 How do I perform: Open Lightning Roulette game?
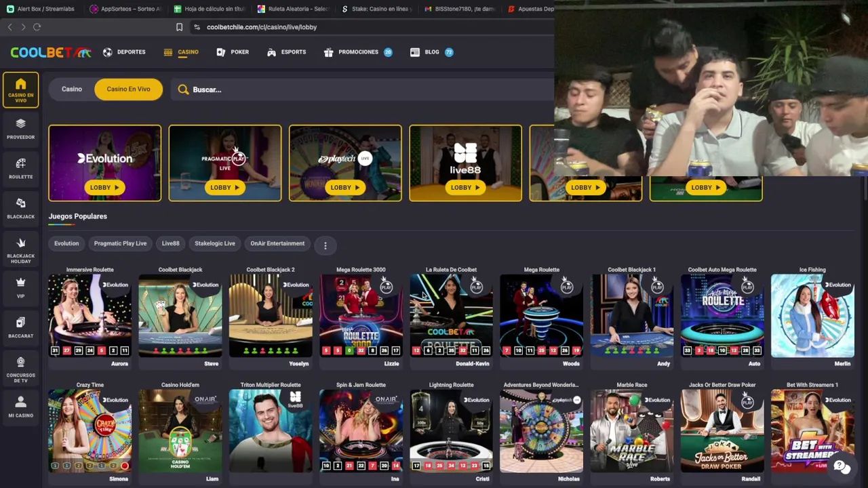(451, 431)
